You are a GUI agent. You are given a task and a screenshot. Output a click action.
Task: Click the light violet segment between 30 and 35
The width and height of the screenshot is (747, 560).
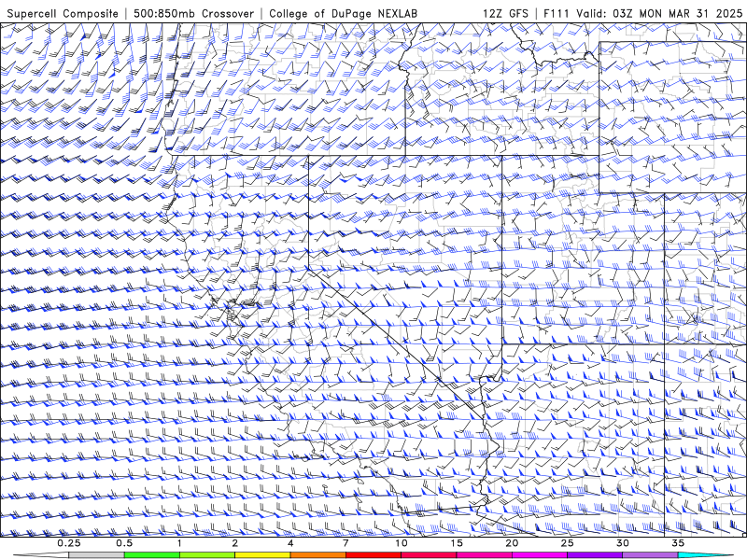pos(650,555)
